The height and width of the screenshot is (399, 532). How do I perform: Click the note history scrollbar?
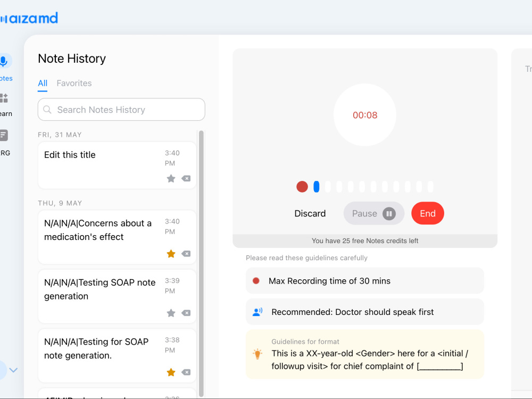coord(201,263)
